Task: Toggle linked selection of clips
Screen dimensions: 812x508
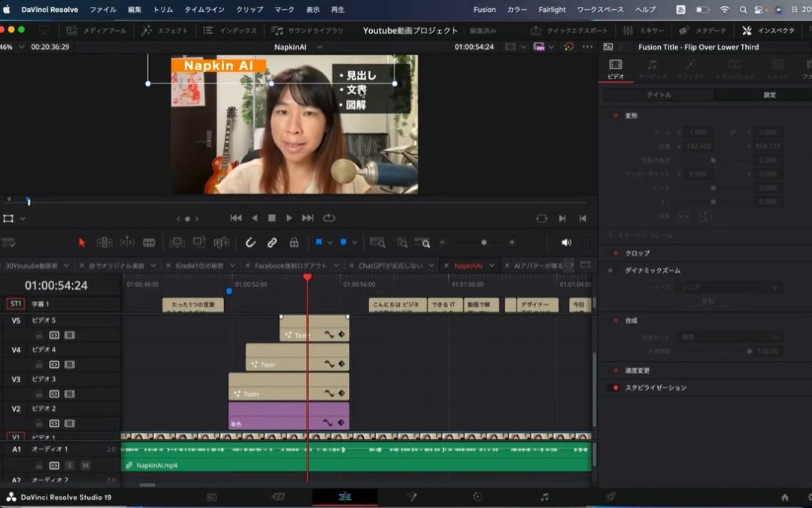Action: coord(271,242)
